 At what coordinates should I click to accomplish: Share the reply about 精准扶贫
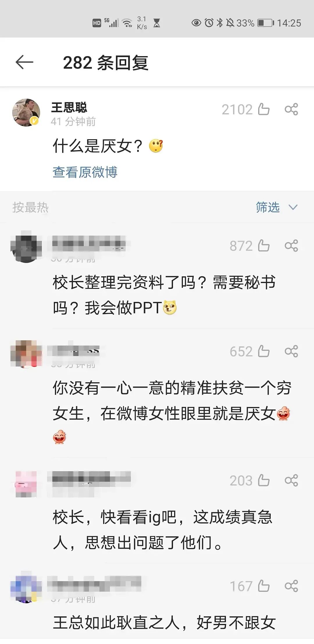(x=291, y=351)
